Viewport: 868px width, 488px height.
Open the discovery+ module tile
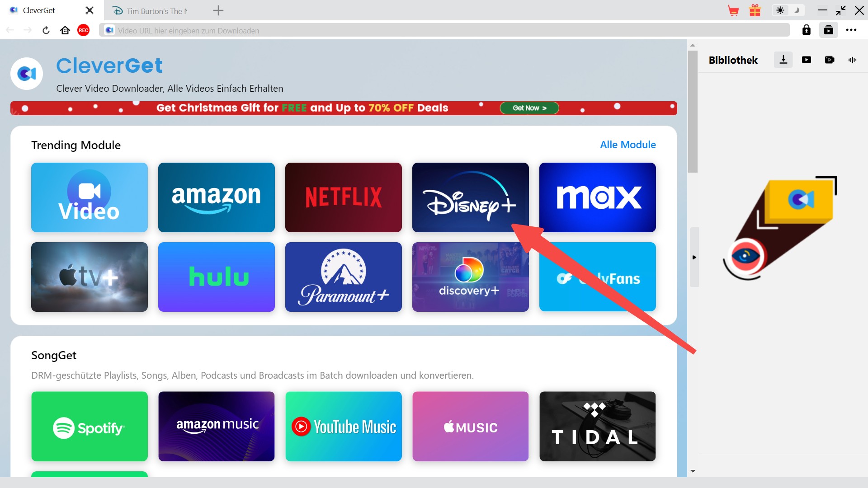tap(471, 277)
